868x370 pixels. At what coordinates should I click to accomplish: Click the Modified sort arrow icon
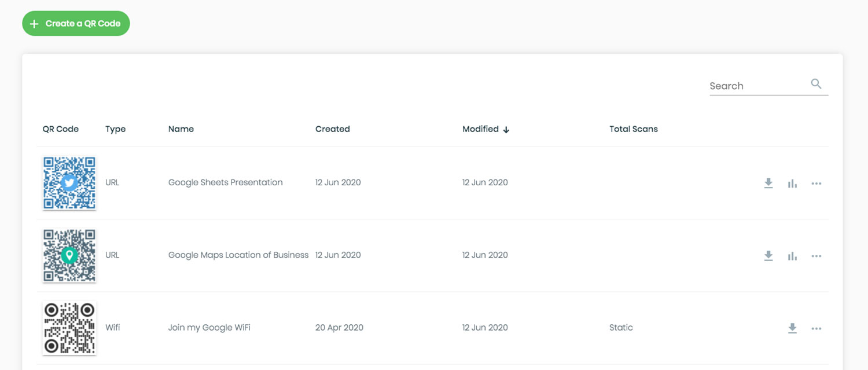pyautogui.click(x=506, y=130)
